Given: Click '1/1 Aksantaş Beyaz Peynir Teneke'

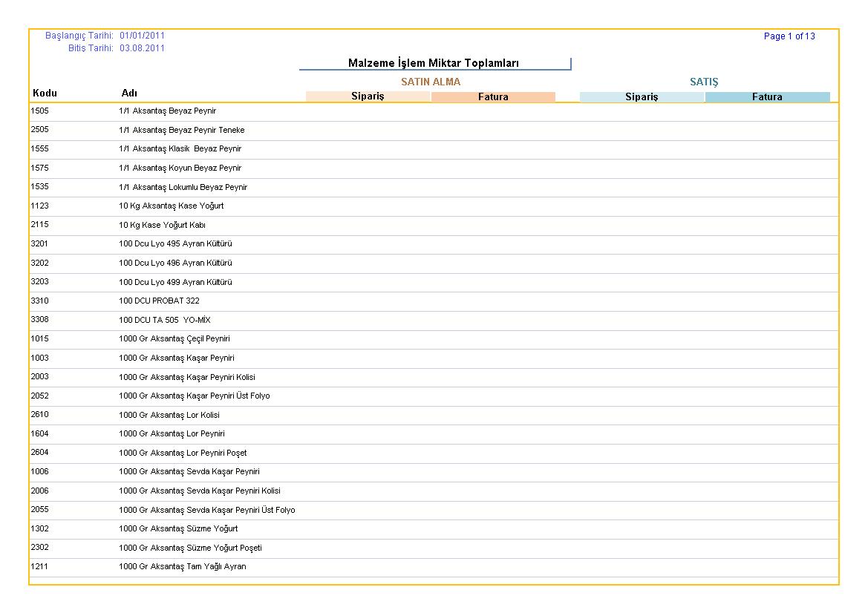Looking at the screenshot, I should pyautogui.click(x=182, y=130).
